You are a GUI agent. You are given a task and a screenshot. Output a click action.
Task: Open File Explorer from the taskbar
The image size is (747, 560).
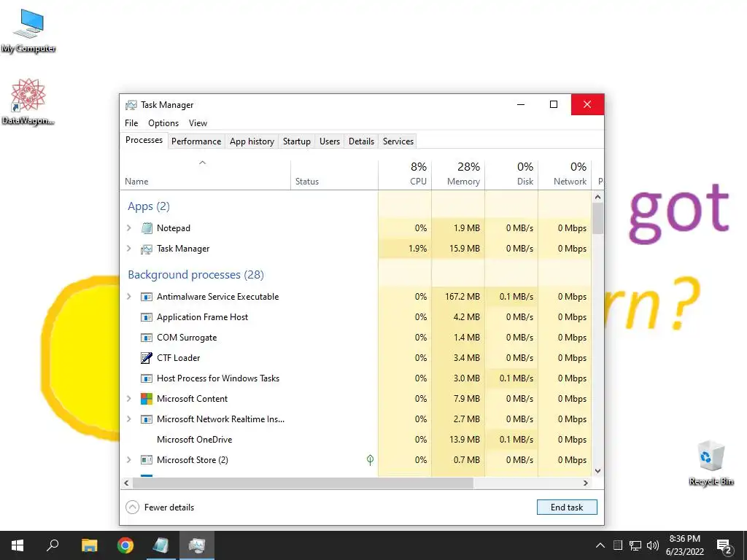point(89,545)
